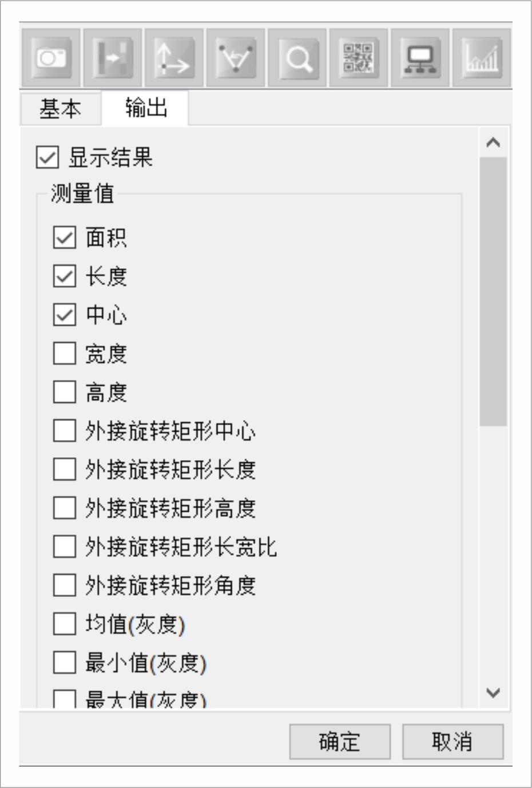This screenshot has height=788, width=532.
Task: Click the 取消 button
Action: [452, 742]
